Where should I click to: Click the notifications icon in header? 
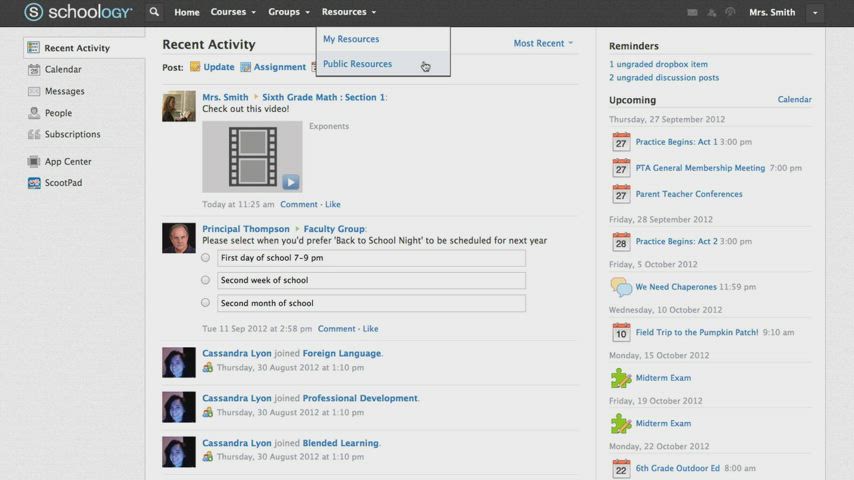click(730, 13)
